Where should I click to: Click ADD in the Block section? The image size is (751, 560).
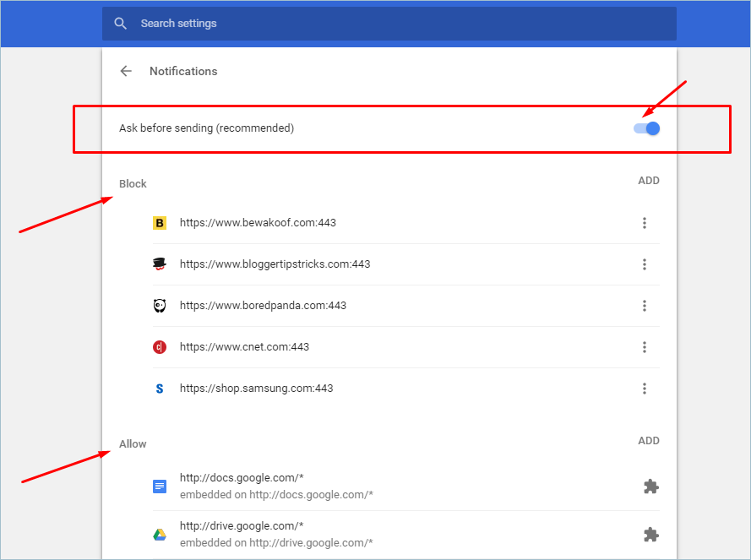click(648, 181)
